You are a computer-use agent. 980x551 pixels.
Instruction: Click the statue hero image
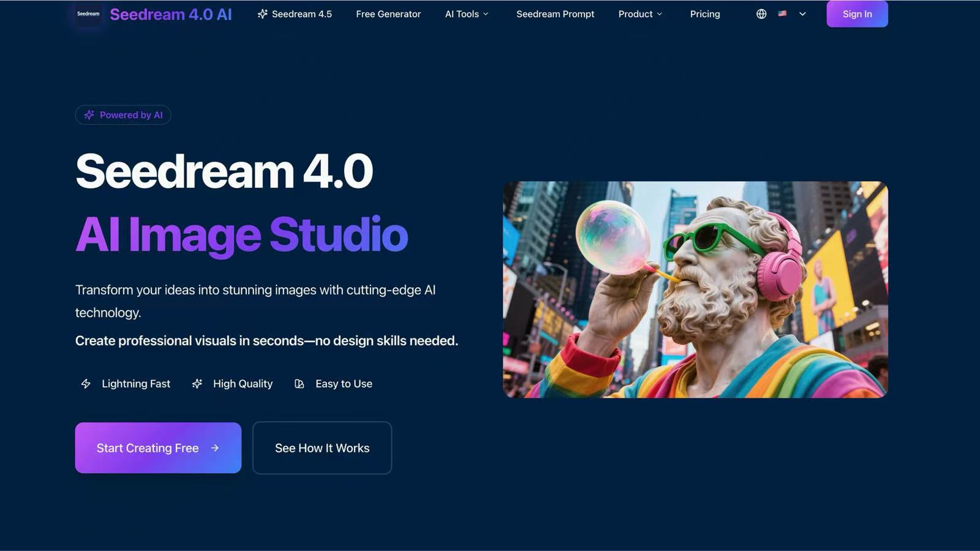click(695, 290)
